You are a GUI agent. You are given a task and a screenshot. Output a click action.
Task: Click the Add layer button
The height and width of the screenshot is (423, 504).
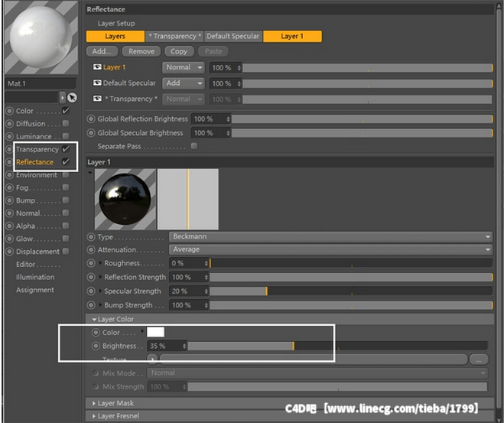(x=102, y=51)
